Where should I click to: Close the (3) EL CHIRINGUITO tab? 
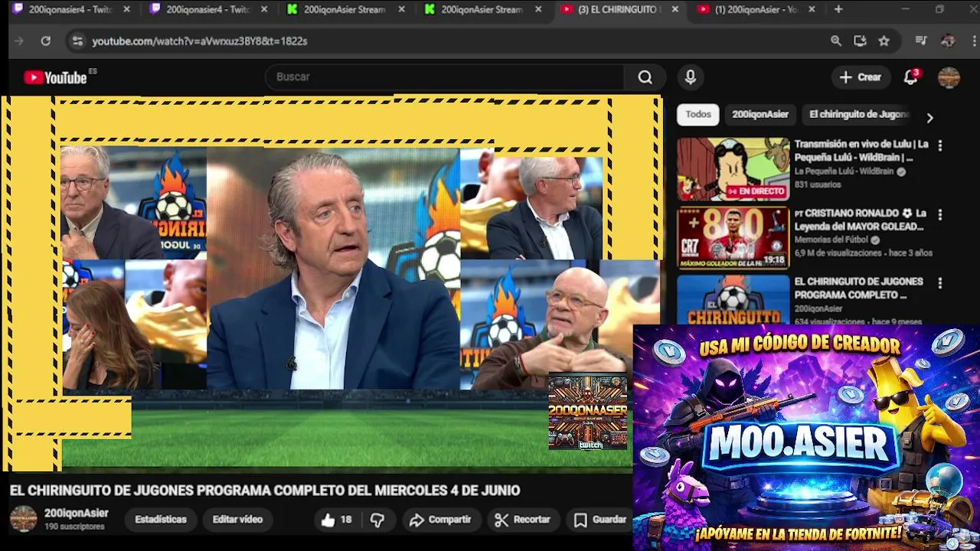point(675,9)
